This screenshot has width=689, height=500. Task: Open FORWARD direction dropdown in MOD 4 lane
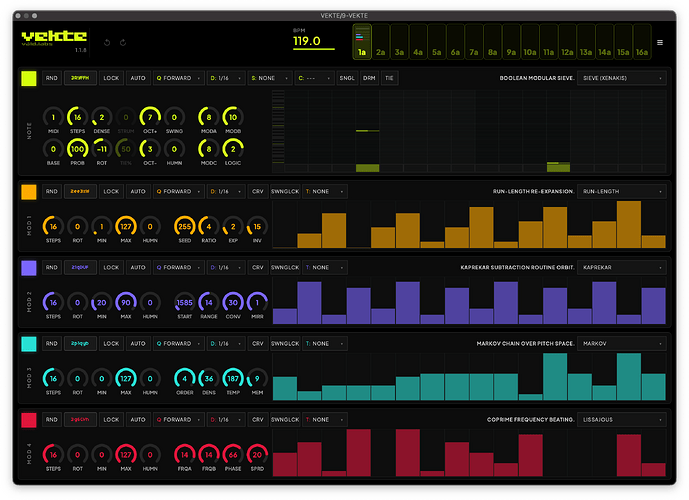coord(178,420)
